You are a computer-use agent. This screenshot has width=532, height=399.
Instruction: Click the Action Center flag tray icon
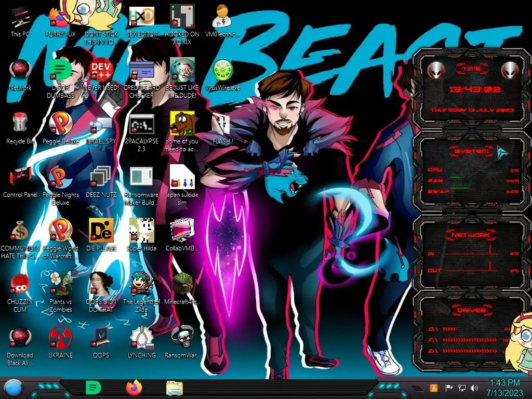pyautogui.click(x=449, y=388)
